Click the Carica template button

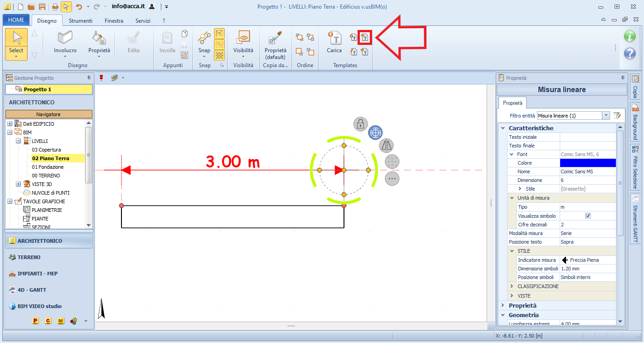(334, 43)
